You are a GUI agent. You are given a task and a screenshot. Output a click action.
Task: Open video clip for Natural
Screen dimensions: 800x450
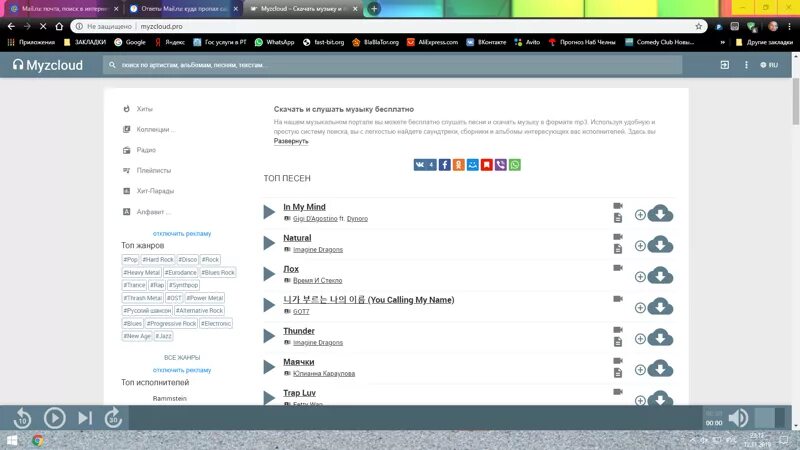click(618, 237)
